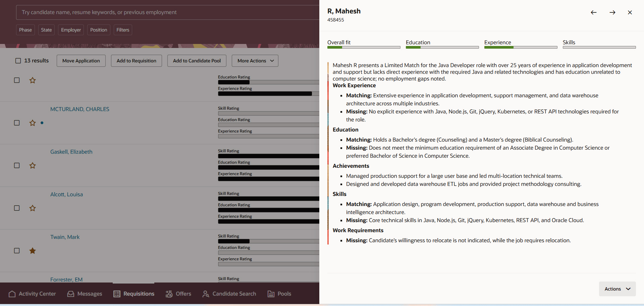Click the Move Application button
644x306 pixels.
click(x=81, y=61)
